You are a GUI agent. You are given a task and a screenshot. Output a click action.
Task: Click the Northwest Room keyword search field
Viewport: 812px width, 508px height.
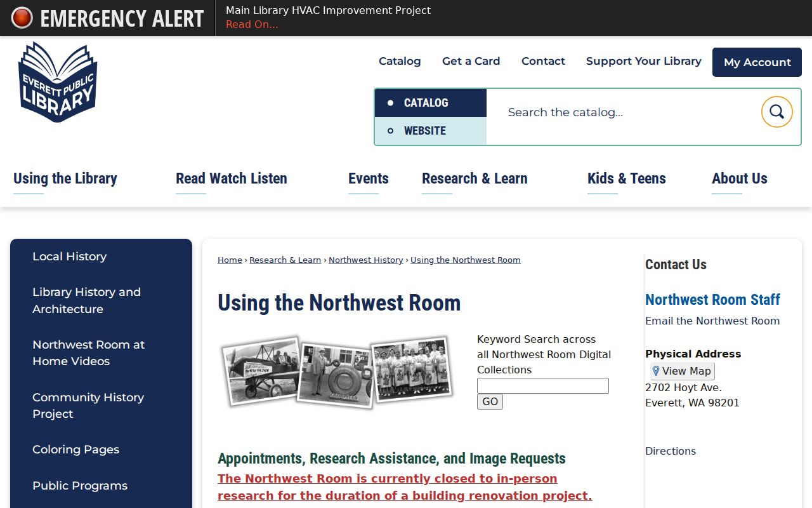pyautogui.click(x=543, y=386)
